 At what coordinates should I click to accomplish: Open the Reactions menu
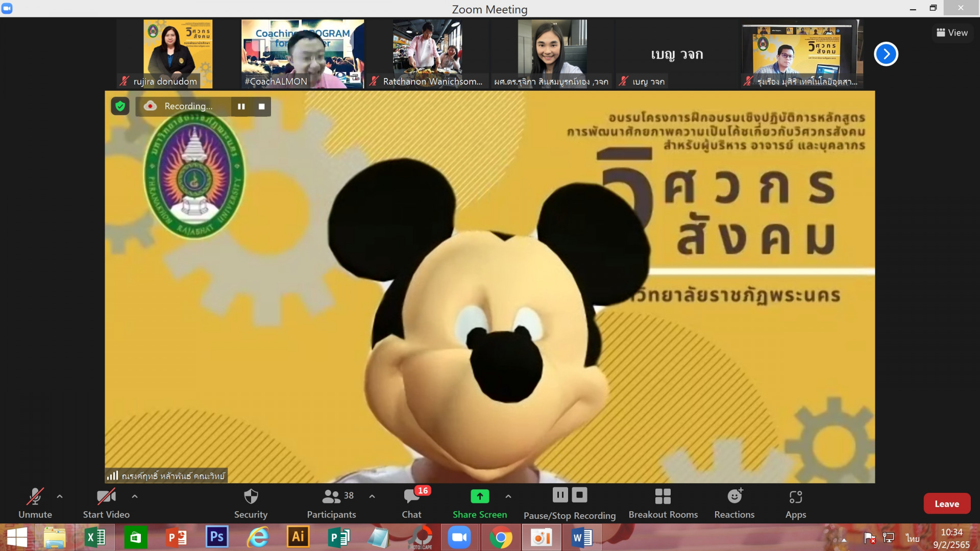pos(734,503)
